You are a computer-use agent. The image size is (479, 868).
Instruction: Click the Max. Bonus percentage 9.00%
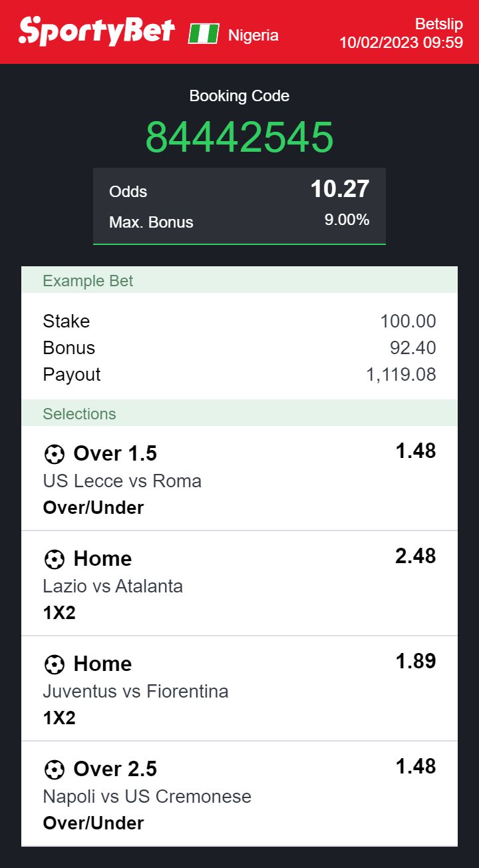[347, 220]
